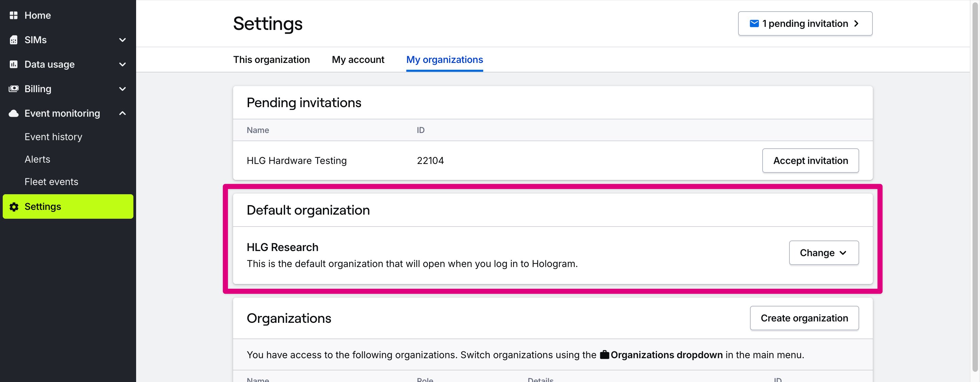Open Event history
The height and width of the screenshot is (382, 980).
[x=53, y=137]
